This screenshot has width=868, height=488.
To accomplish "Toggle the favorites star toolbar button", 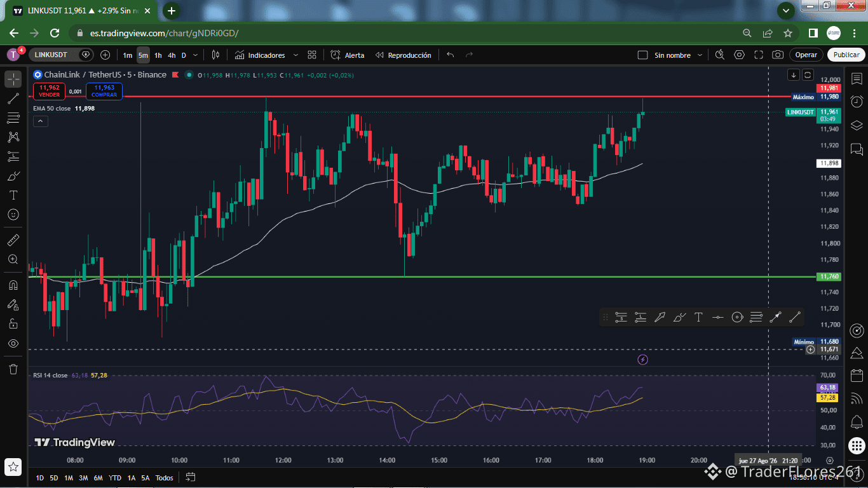I will 13,466.
